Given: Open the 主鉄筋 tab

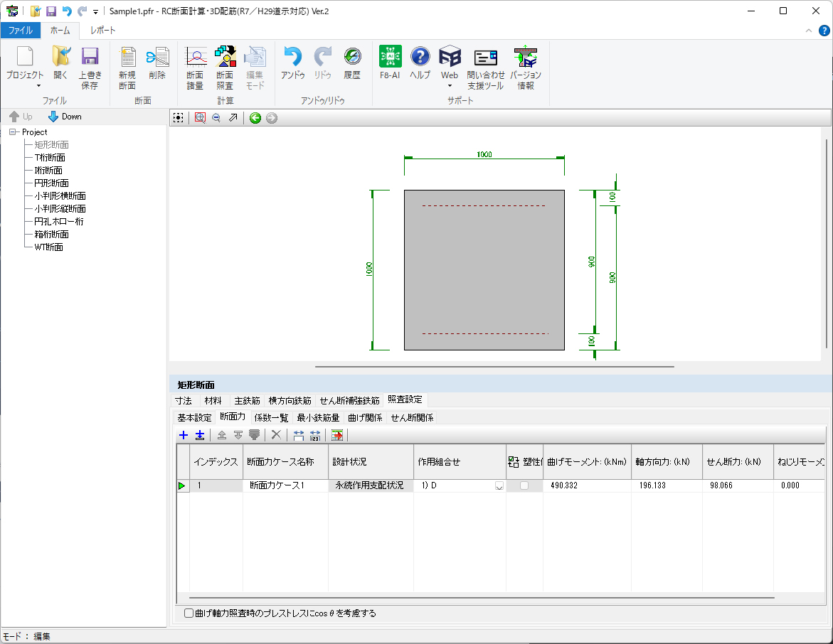Looking at the screenshot, I should pos(247,401).
